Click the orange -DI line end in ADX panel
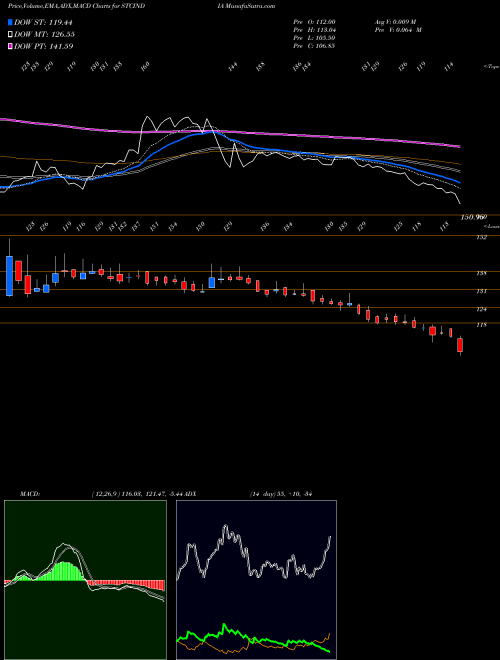 330,633
